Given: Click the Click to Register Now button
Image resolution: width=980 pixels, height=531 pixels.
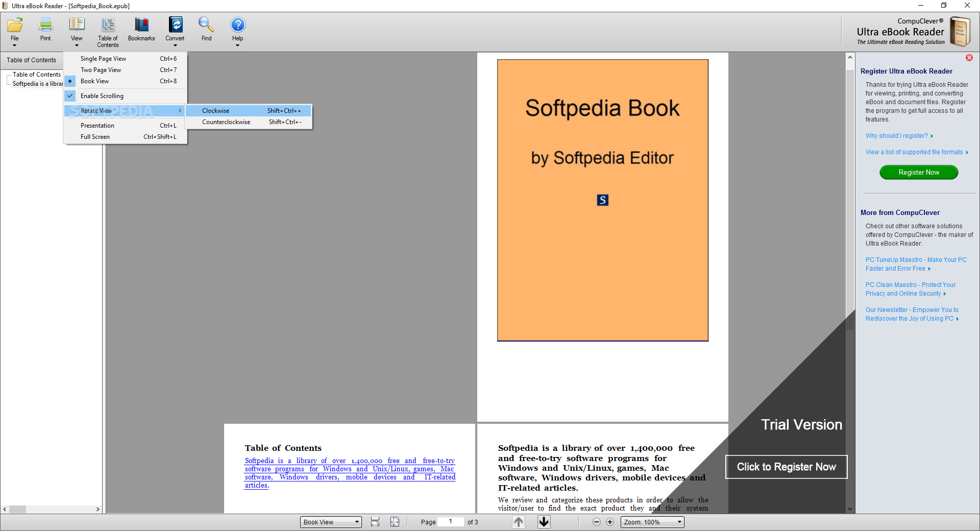Looking at the screenshot, I should pyautogui.click(x=786, y=467).
